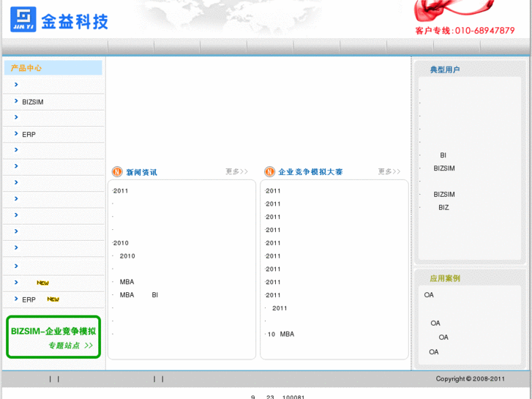Click the hotline number 010-68947879
The height and width of the screenshot is (399, 532).
click(x=485, y=31)
